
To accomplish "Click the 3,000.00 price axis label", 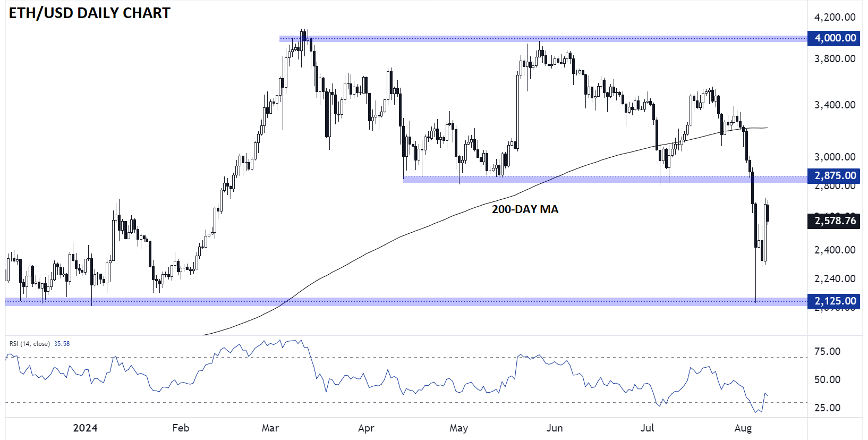I will click(x=835, y=157).
